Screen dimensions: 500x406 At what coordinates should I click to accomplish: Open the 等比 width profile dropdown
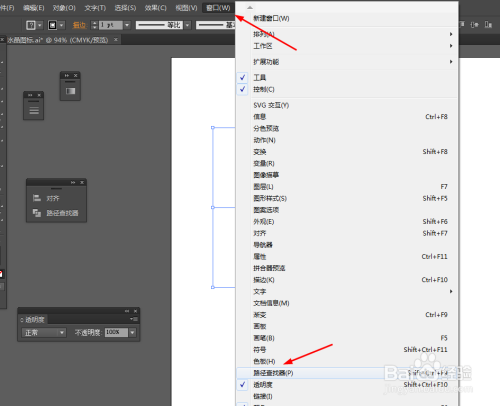point(187,25)
